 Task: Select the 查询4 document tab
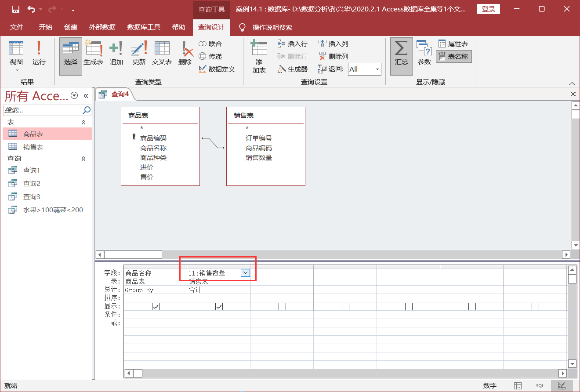tap(115, 94)
